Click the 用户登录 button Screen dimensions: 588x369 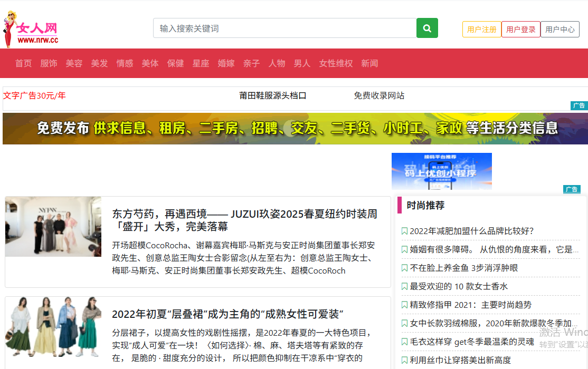[521, 29]
